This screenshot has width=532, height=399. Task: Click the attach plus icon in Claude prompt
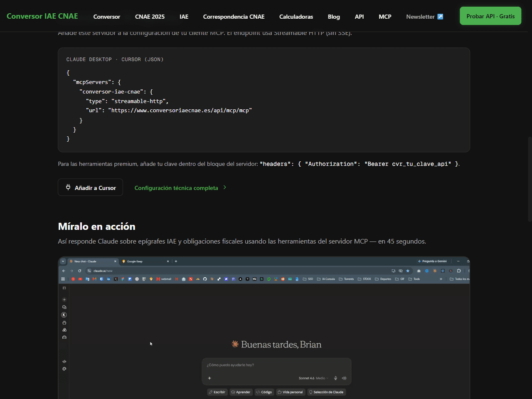[x=209, y=378]
